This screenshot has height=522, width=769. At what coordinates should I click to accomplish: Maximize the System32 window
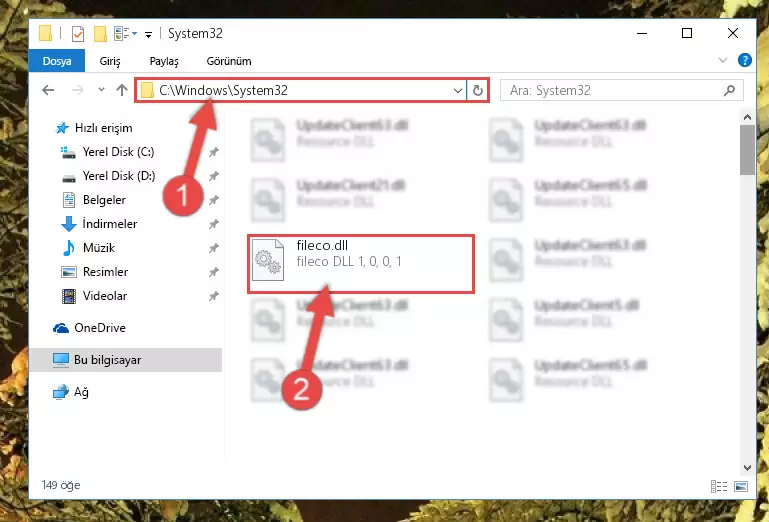click(x=687, y=33)
